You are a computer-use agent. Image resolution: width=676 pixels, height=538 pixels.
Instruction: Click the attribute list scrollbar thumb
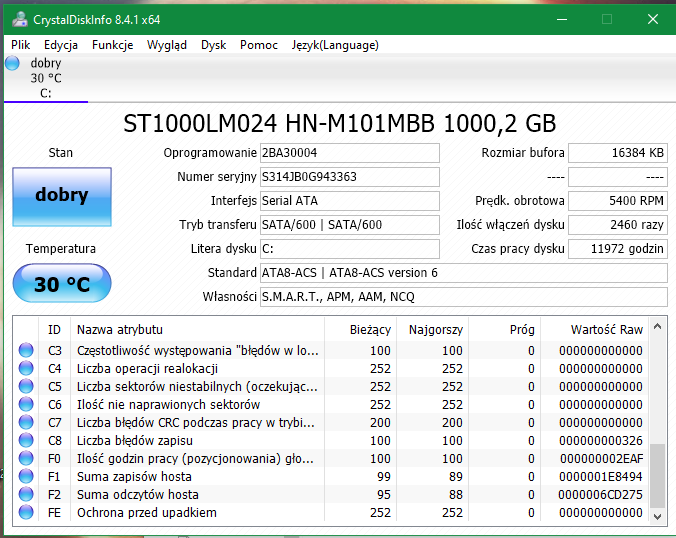657,475
